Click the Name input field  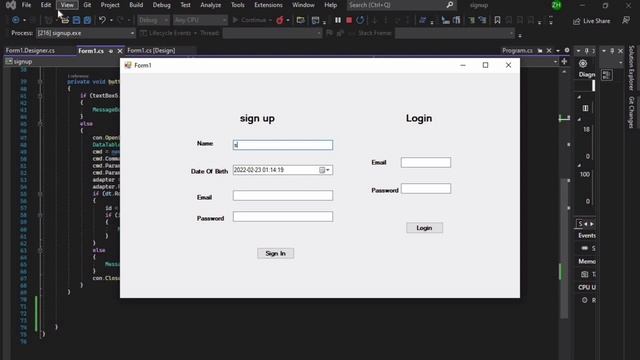(282, 145)
